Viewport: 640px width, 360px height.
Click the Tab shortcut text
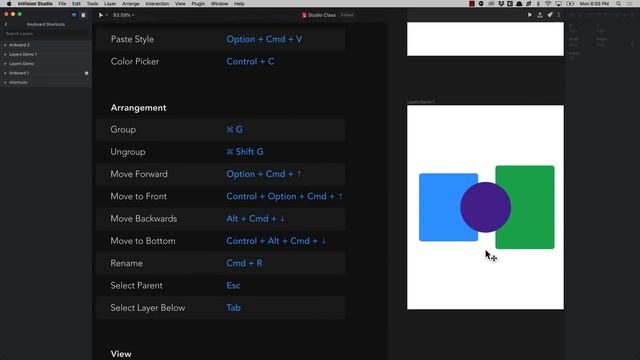coord(233,308)
